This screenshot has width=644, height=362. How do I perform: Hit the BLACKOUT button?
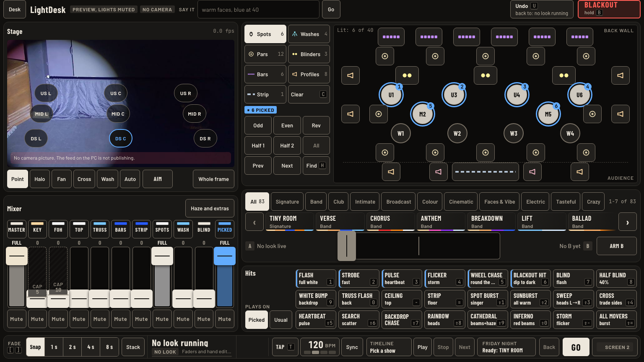pos(609,9)
